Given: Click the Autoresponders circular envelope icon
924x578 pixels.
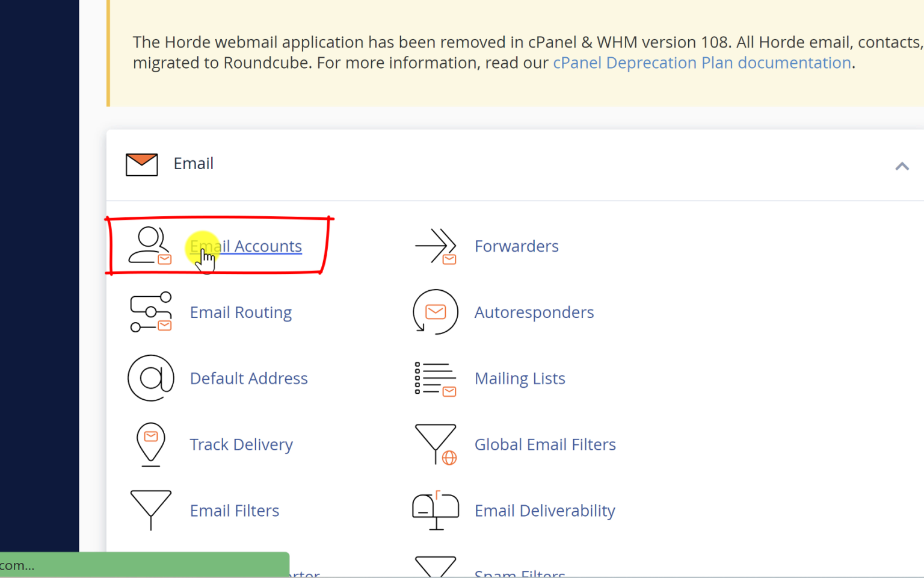Looking at the screenshot, I should click(x=435, y=312).
